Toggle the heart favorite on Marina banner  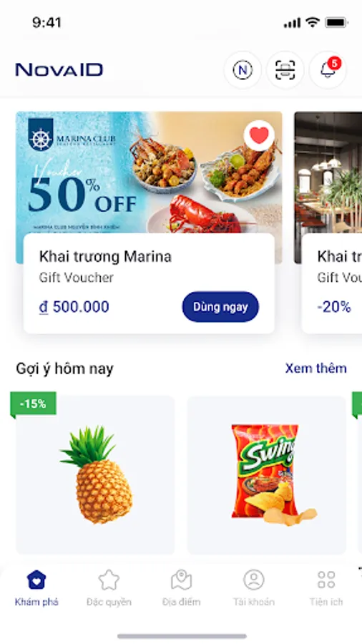tap(259, 135)
